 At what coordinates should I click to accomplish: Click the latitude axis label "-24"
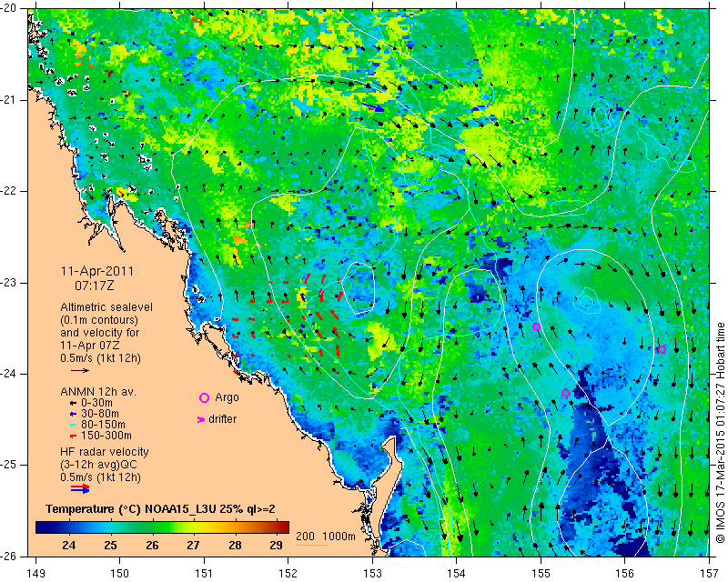point(9,374)
